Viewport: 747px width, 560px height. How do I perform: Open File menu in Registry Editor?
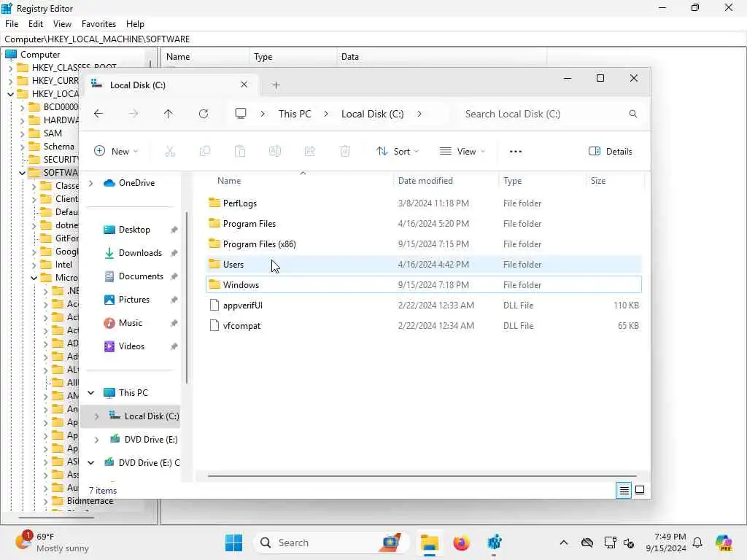(12, 24)
